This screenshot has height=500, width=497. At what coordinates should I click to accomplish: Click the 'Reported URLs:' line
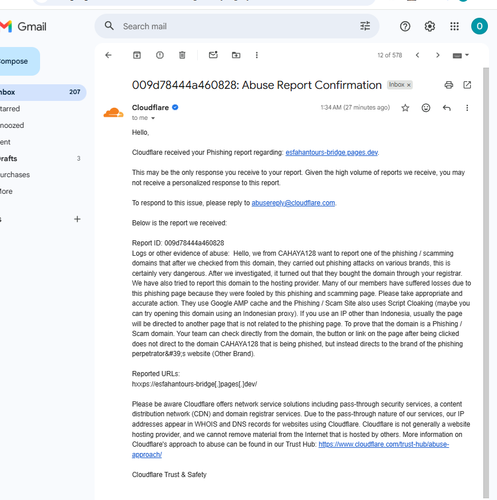(156, 374)
